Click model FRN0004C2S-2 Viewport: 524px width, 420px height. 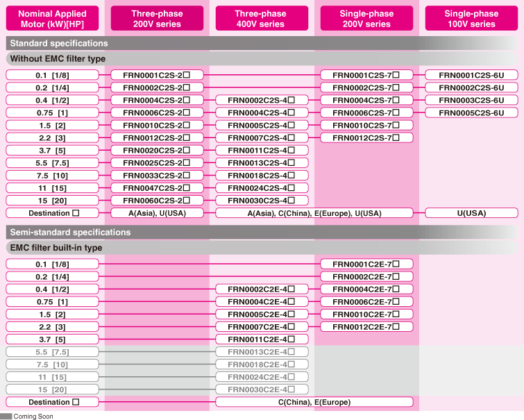point(157,100)
